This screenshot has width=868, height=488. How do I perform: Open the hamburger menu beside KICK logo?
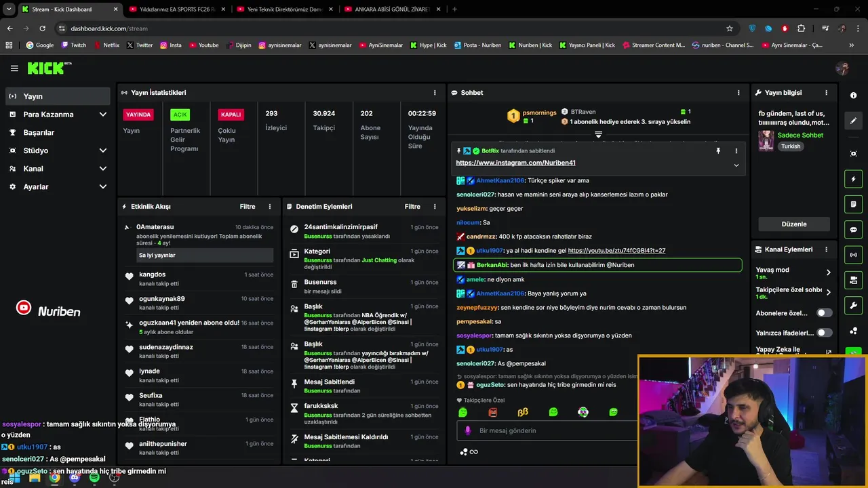(x=14, y=68)
